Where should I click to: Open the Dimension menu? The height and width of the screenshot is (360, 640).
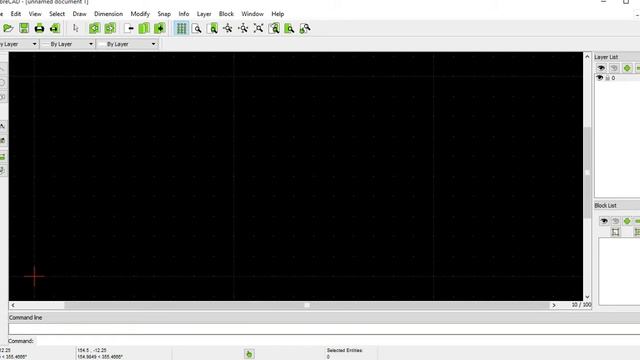(109, 14)
